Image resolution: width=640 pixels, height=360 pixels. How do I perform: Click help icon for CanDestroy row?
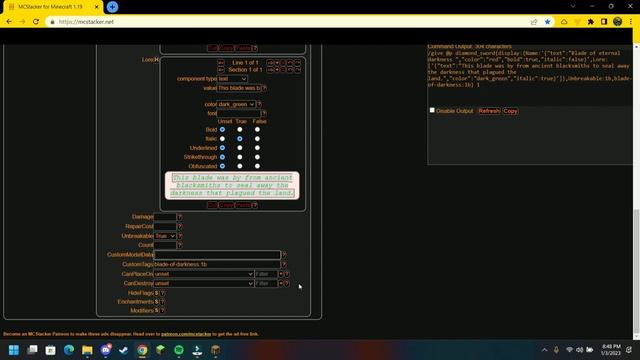tap(287, 283)
